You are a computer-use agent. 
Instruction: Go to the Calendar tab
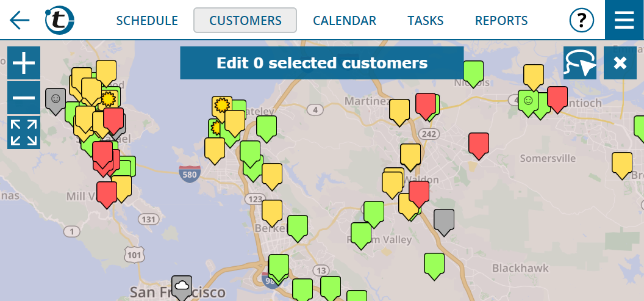pyautogui.click(x=345, y=20)
